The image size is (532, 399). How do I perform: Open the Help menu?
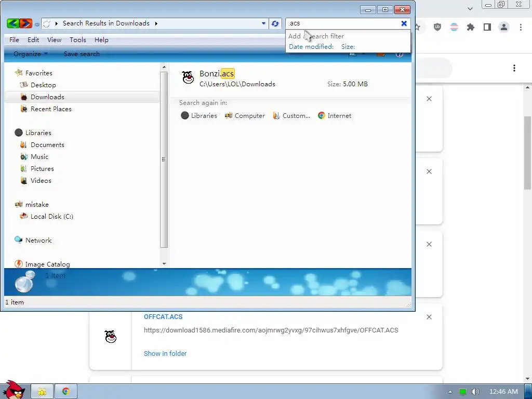point(101,39)
